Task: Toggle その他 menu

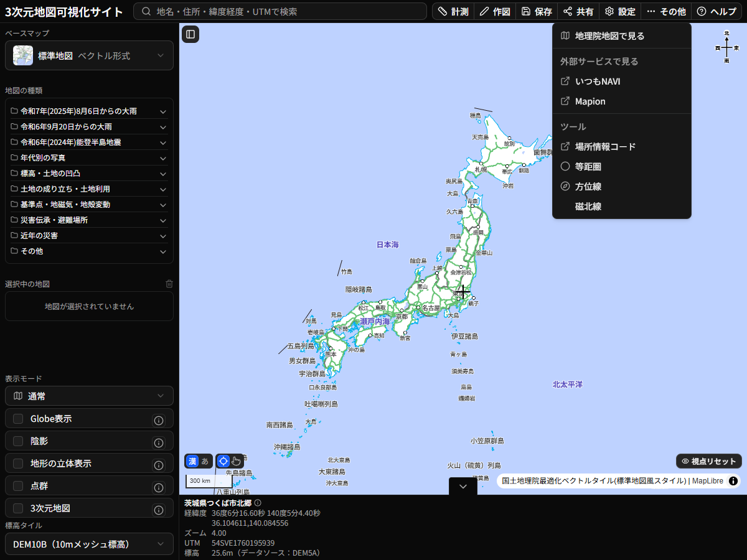Action: 666,11
